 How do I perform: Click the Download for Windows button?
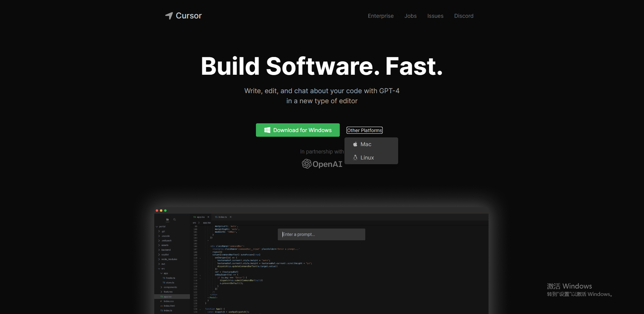298,130
